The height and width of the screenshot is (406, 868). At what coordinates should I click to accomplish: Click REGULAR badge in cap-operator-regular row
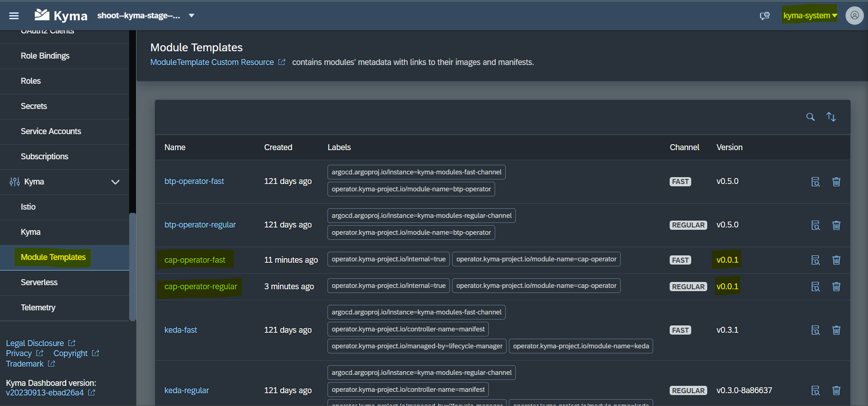[x=688, y=287]
